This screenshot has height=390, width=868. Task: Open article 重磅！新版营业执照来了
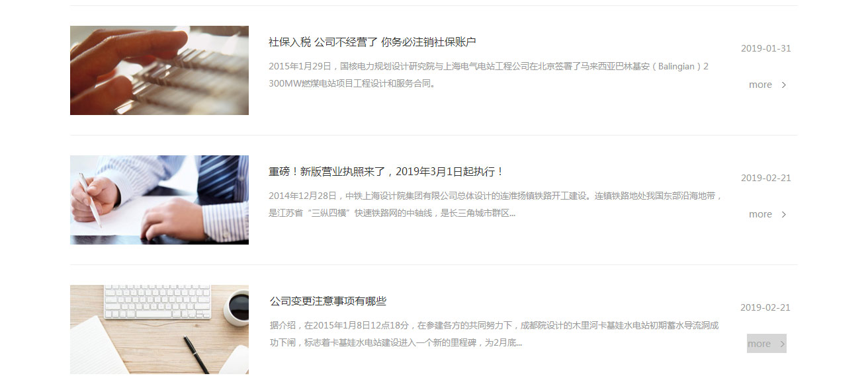(386, 171)
